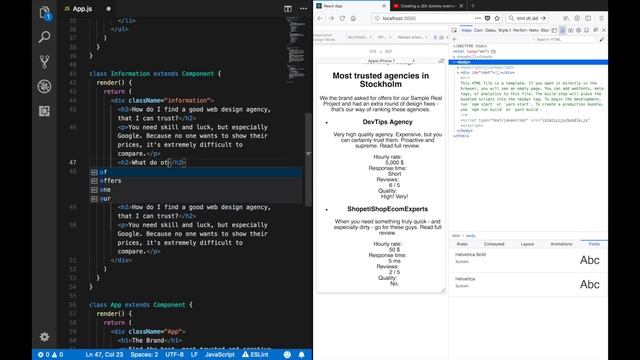
Task: Open the Firefox Library icon
Action: tap(566, 18)
